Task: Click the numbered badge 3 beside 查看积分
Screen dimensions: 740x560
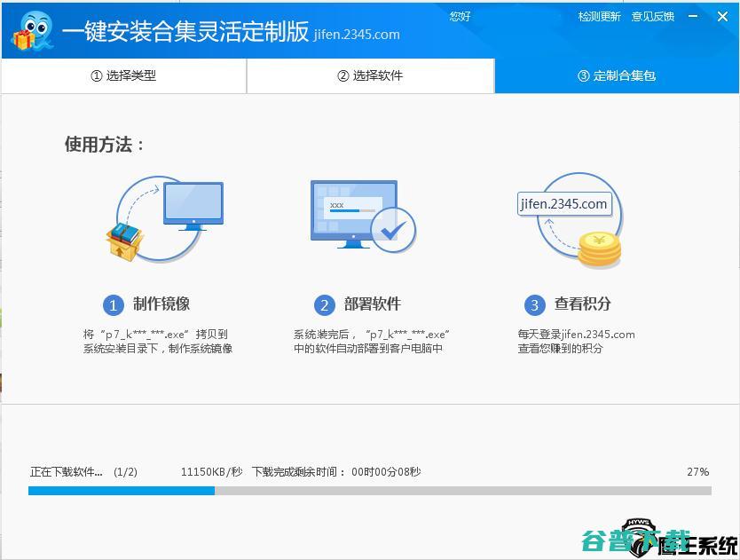Action: 534,304
